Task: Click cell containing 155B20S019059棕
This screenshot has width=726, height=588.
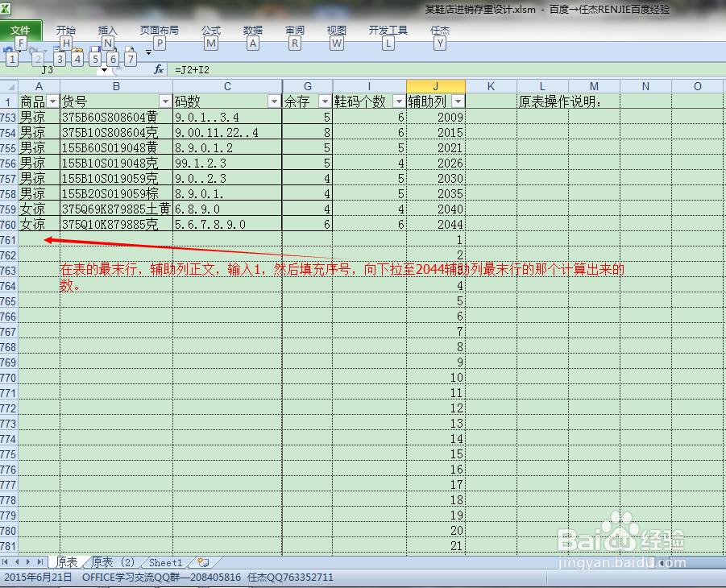Action: (116, 194)
